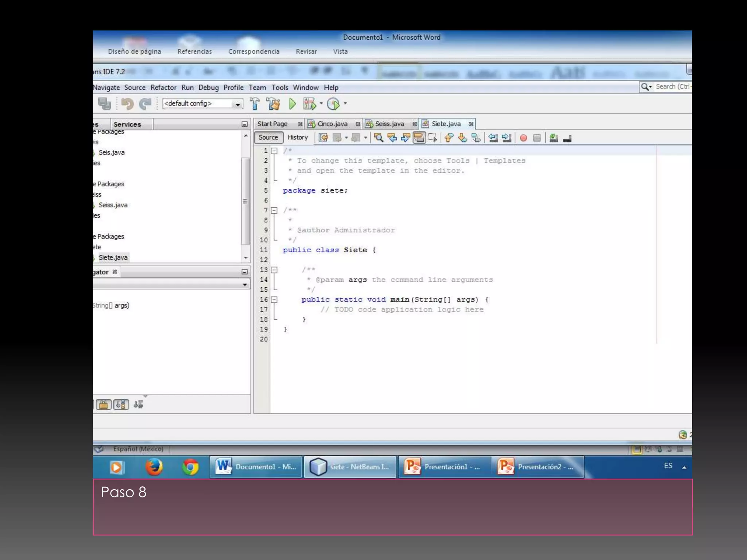Open the default config dropdown

(x=237, y=104)
